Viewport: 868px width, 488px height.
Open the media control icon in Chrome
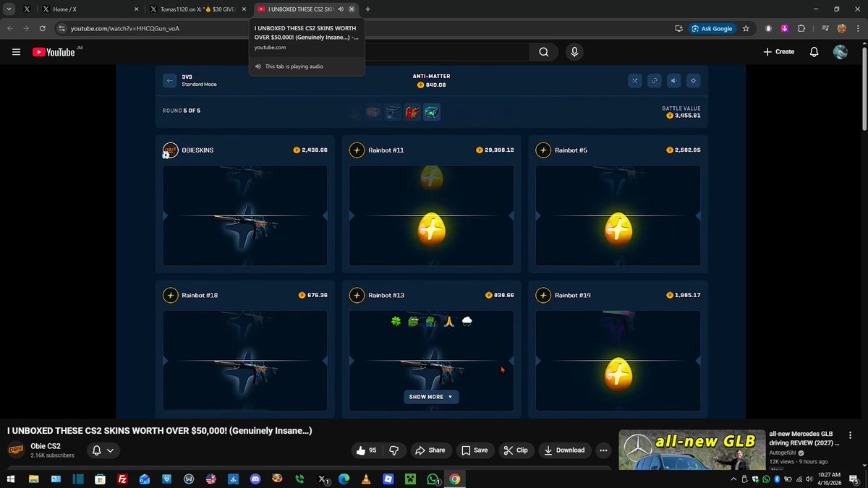pos(825,29)
